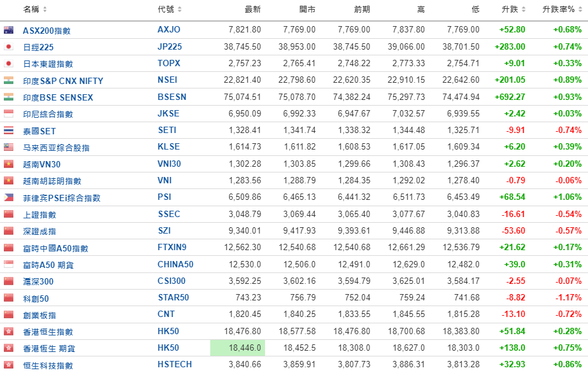Click the Thailand flag beside 泰國SET
Screen dimensions: 588x373
click(9, 130)
